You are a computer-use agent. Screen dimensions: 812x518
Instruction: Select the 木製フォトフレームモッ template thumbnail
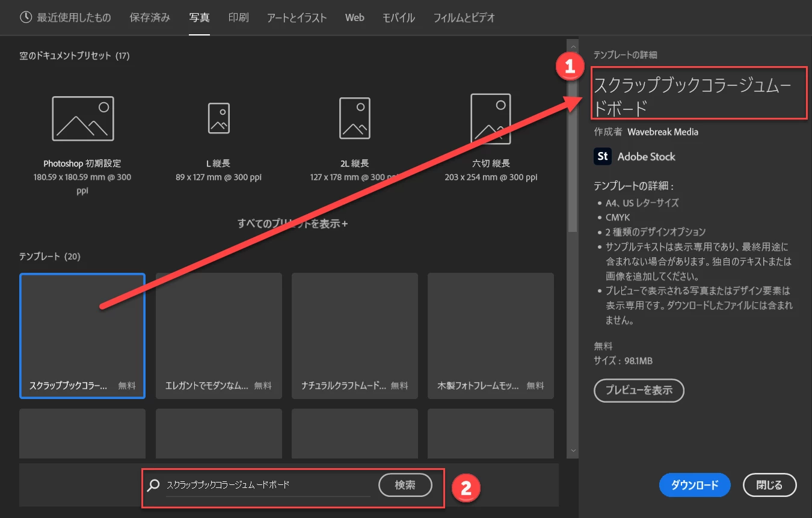tap(491, 335)
